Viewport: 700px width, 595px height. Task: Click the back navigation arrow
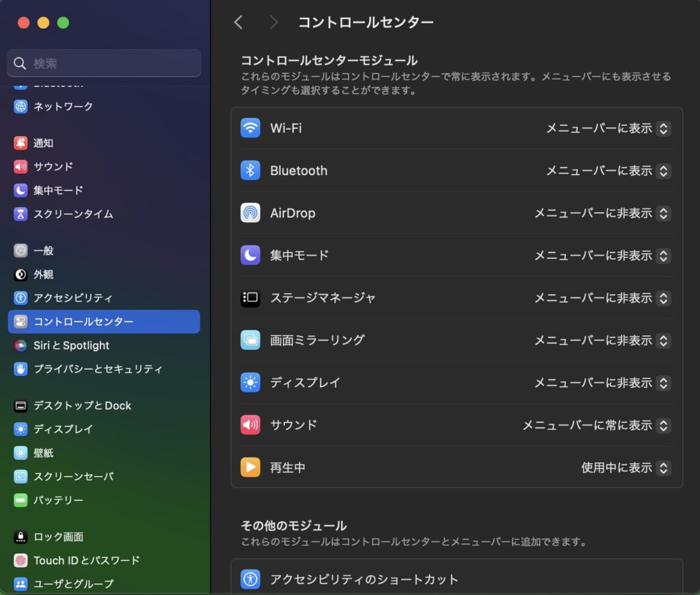239,23
